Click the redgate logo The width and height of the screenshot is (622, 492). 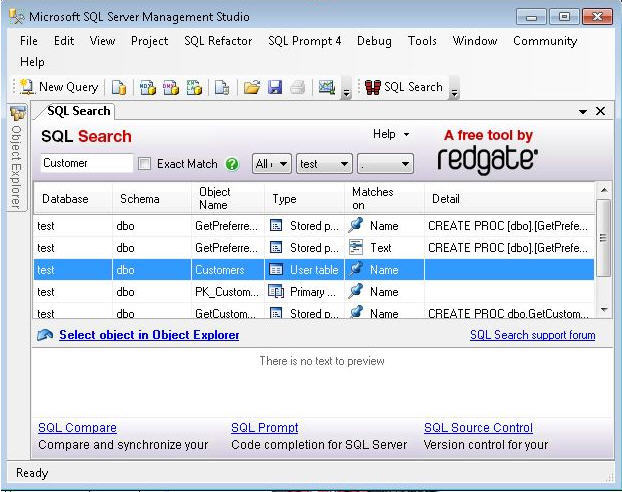(x=488, y=160)
